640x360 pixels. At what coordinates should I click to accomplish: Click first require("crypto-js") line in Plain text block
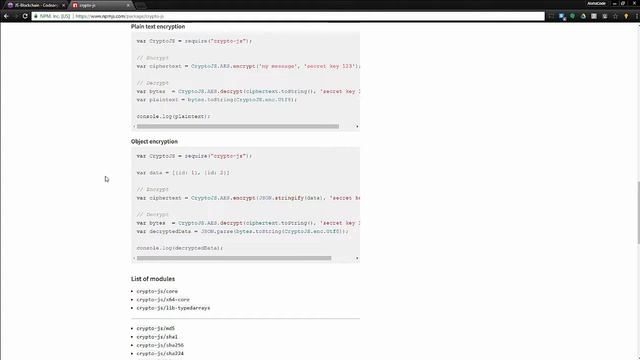tap(194, 41)
